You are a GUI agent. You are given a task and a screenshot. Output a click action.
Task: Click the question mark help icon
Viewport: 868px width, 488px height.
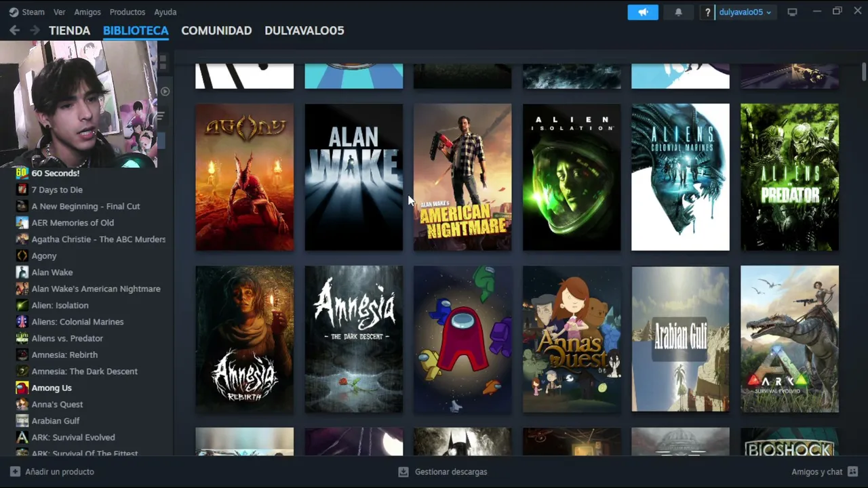pyautogui.click(x=708, y=12)
